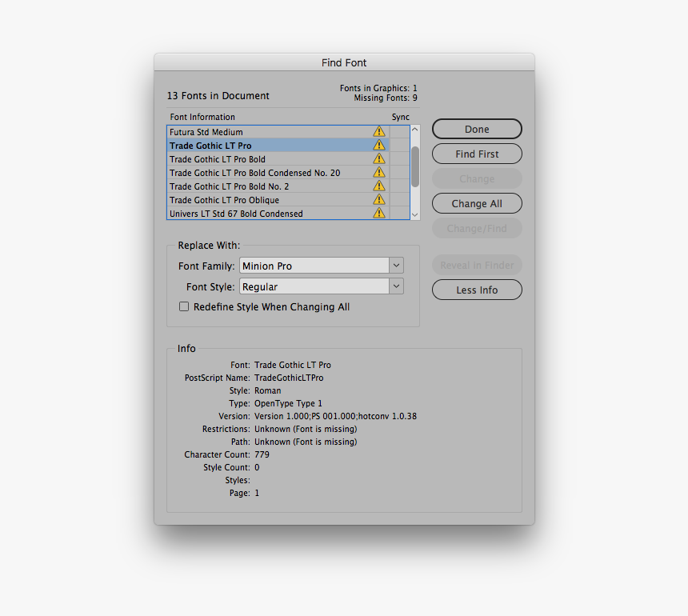Screen dimensions: 688x616
Task: Select Trade Gothic LT Pro Oblique entry
Action: [x=278, y=200]
